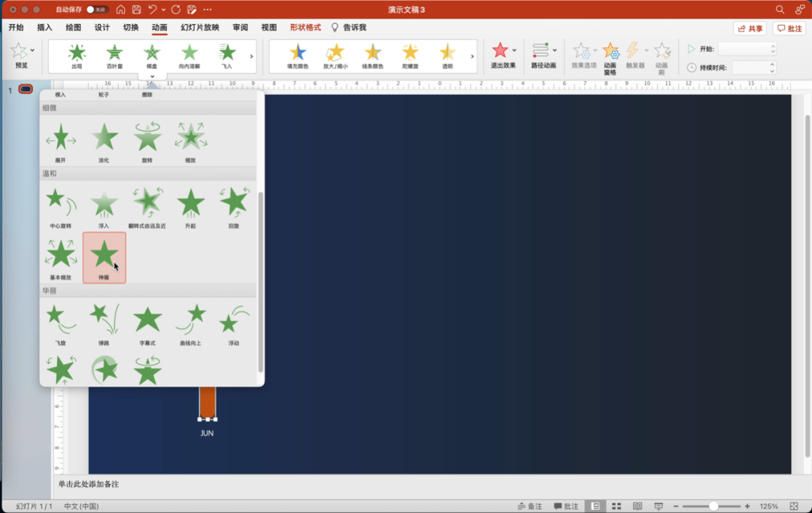Select the 翻转式由远及近 animation
Screen dimensions: 812x513
click(147, 208)
